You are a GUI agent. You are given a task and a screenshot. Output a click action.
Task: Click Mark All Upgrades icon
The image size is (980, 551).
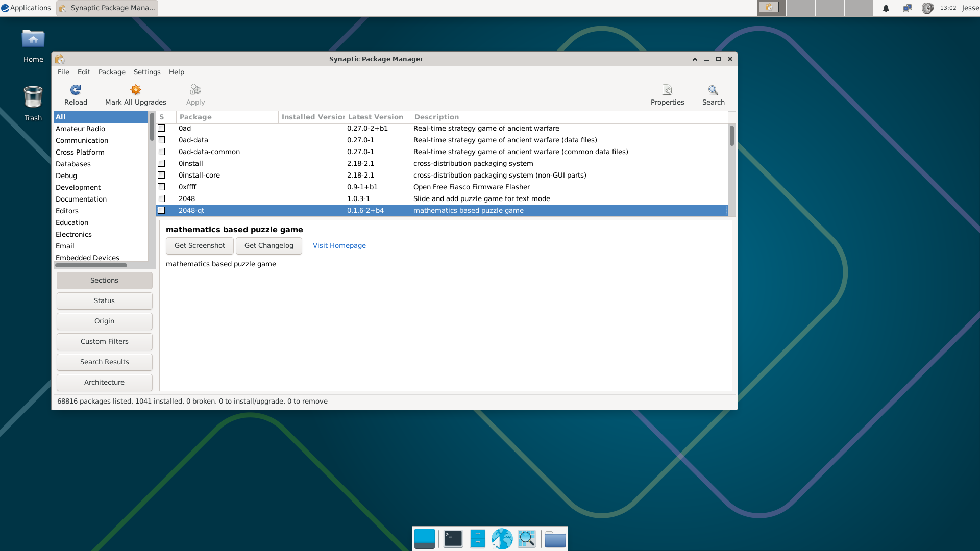coord(135,90)
